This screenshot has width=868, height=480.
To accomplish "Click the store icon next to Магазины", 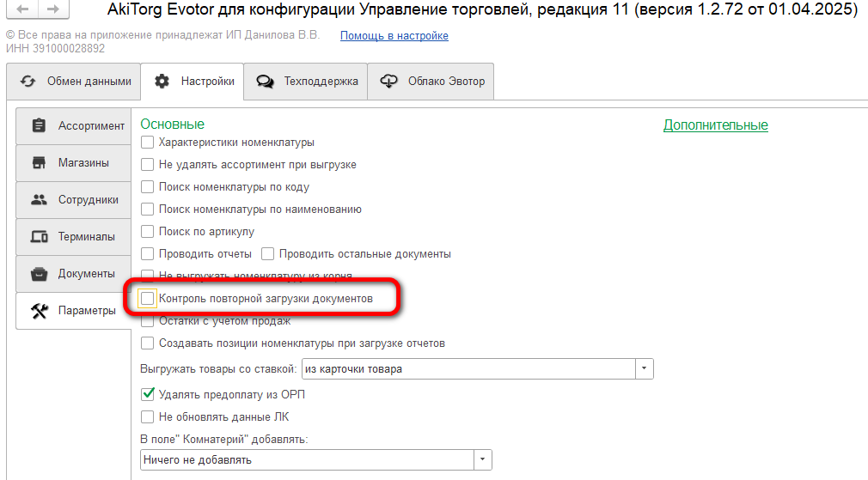I will click(39, 162).
